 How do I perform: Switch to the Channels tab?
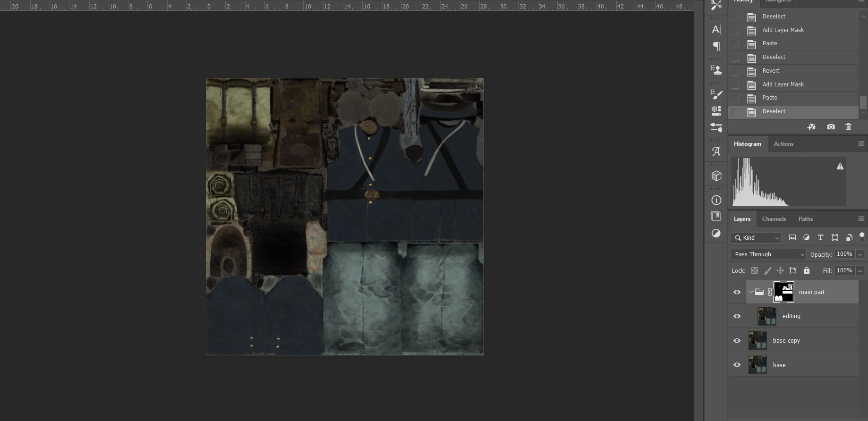[774, 219]
